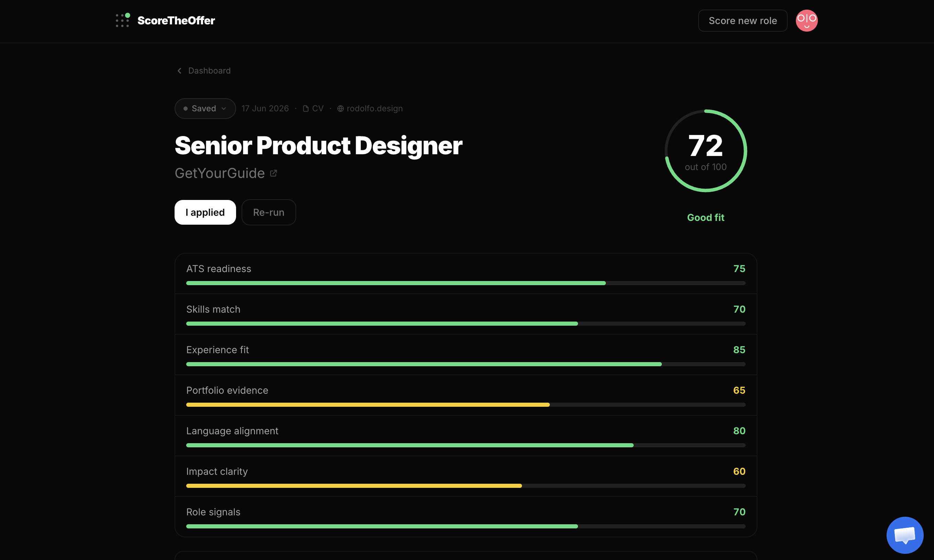Click the Language alignment progress bar

pyautogui.click(x=465, y=445)
